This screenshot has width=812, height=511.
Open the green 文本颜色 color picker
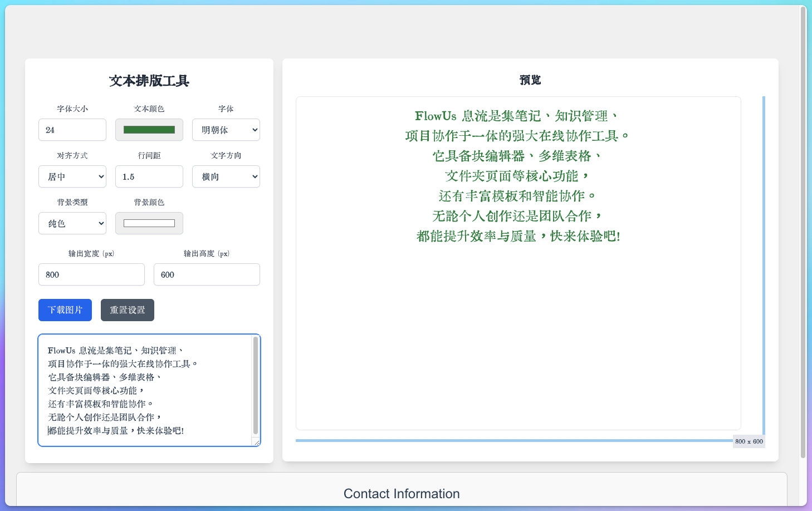click(x=149, y=130)
